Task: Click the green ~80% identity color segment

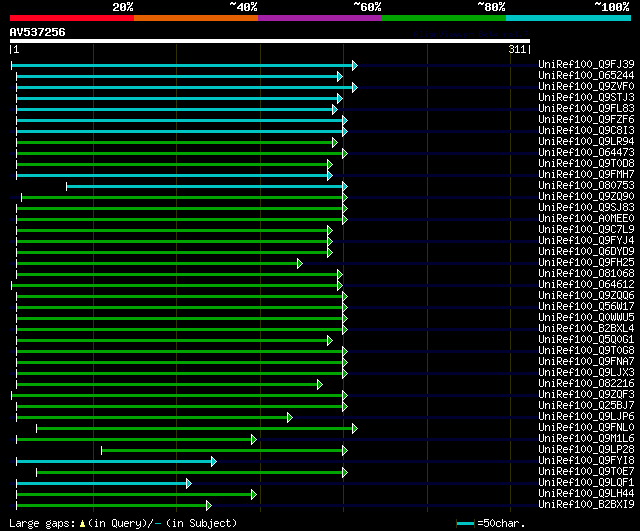Action: [444, 18]
